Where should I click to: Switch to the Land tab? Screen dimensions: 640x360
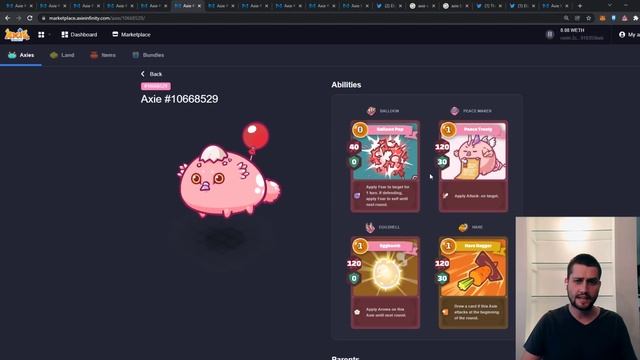click(x=62, y=55)
